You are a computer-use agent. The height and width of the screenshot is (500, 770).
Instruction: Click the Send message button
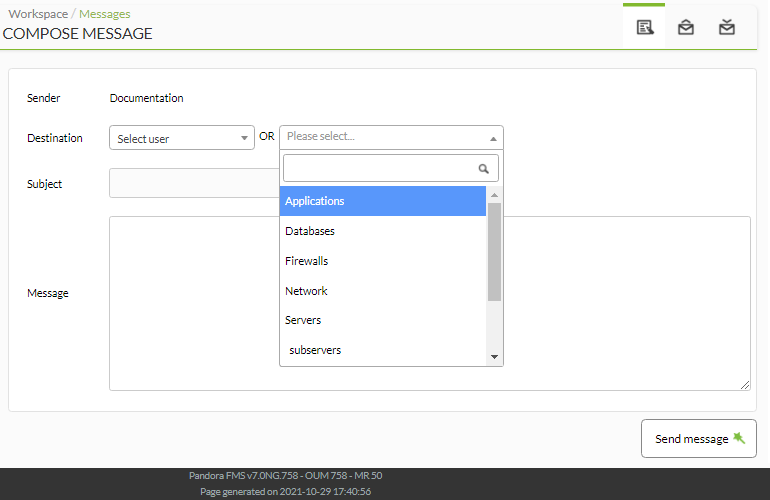(699, 439)
